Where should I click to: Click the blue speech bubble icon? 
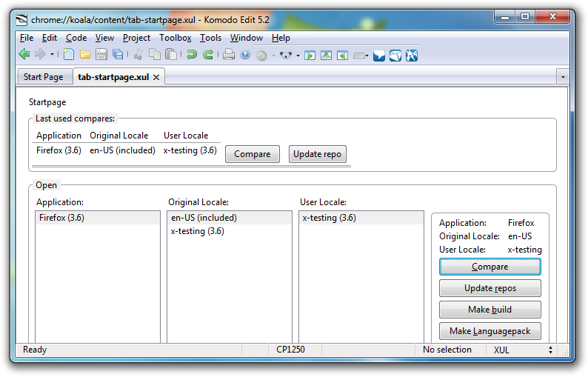[x=379, y=56]
